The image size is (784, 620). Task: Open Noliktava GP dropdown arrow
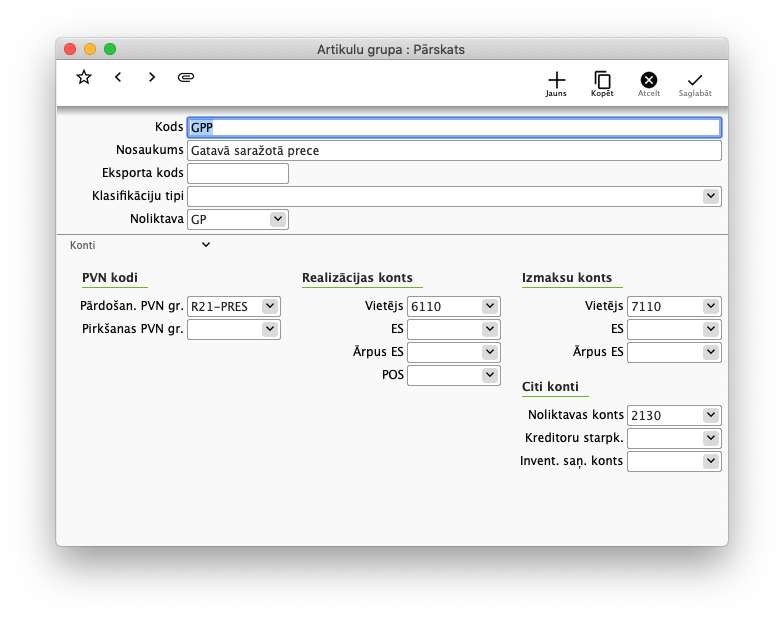[x=278, y=219]
